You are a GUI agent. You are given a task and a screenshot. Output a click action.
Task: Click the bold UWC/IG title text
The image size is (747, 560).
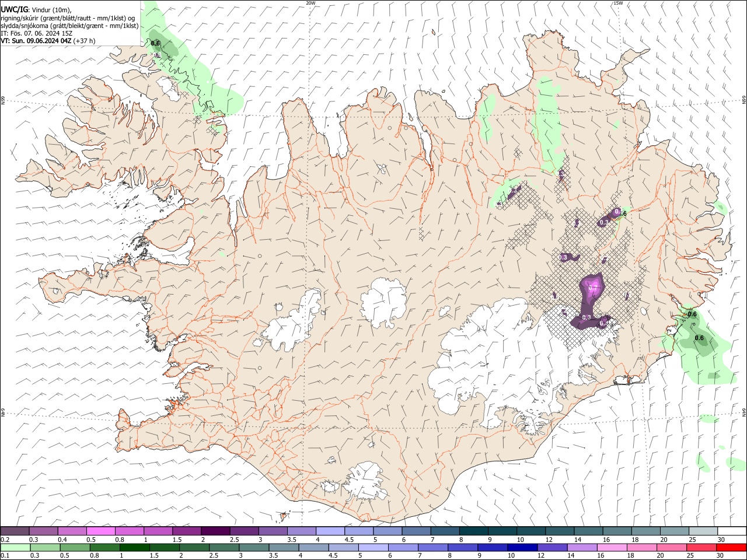tap(14, 9)
